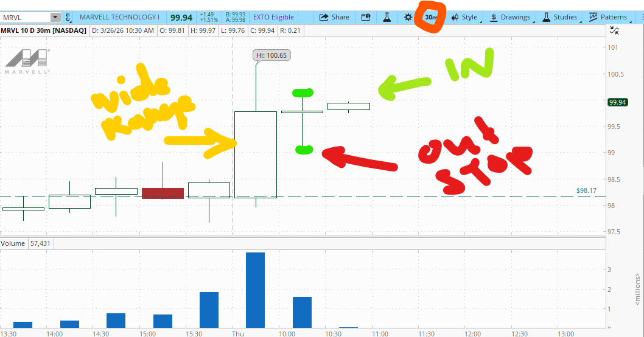Click the 99.94 current price tag on axis

pyautogui.click(x=617, y=102)
